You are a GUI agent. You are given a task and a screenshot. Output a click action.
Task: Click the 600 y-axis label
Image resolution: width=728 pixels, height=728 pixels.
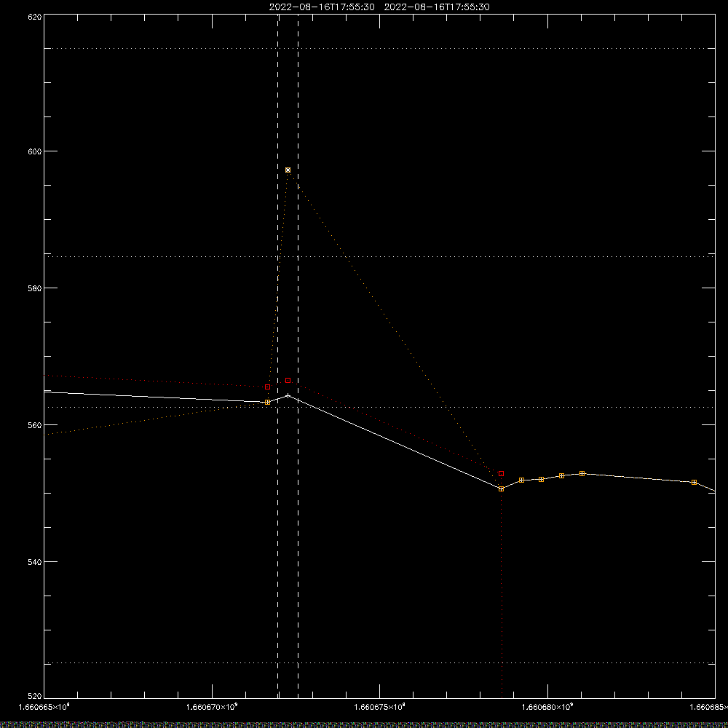(x=35, y=151)
